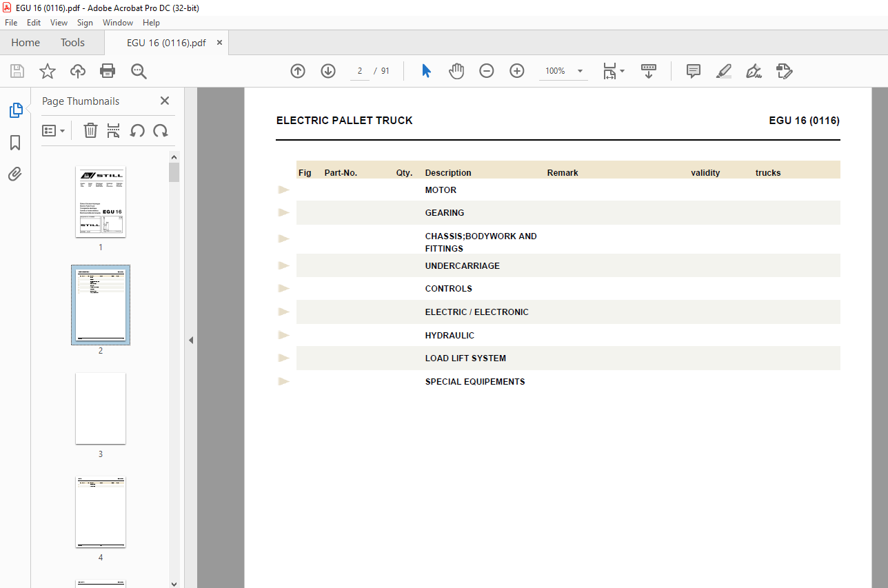Open the Edit menu
The height and width of the screenshot is (588, 888).
[34, 23]
